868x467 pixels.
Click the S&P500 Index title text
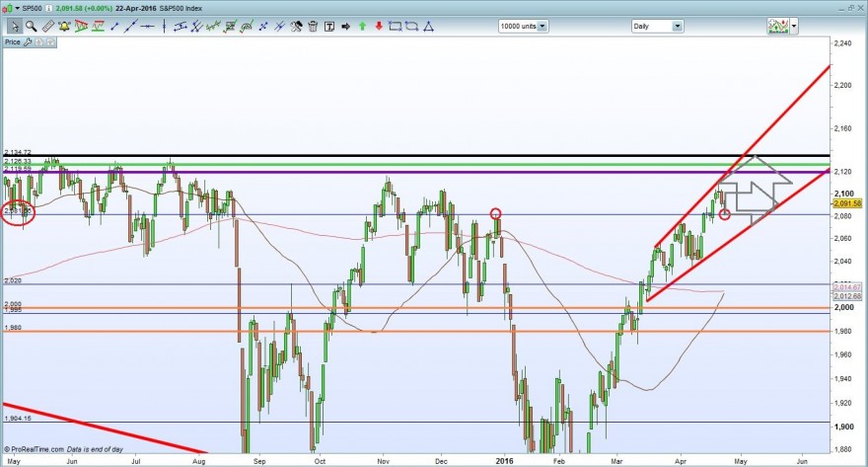181,8
